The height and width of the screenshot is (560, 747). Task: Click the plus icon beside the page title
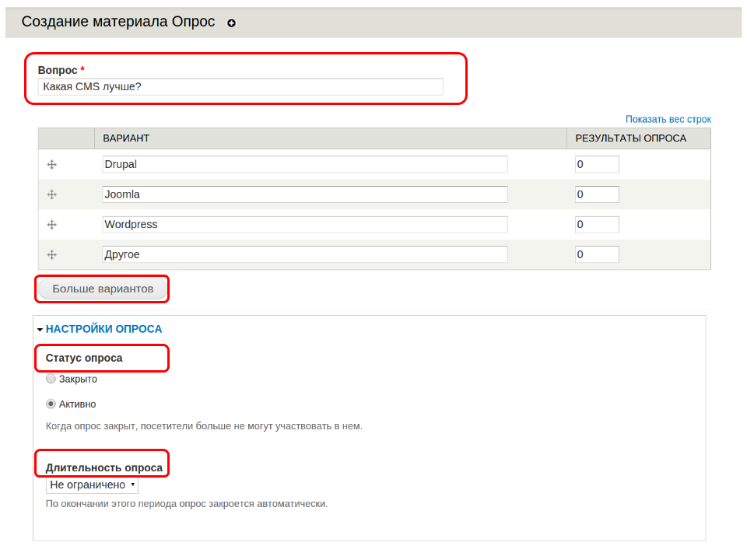pos(231,23)
